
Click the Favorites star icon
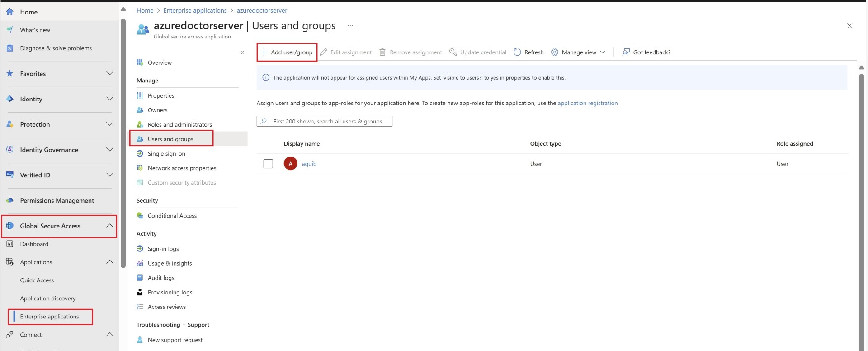point(9,73)
